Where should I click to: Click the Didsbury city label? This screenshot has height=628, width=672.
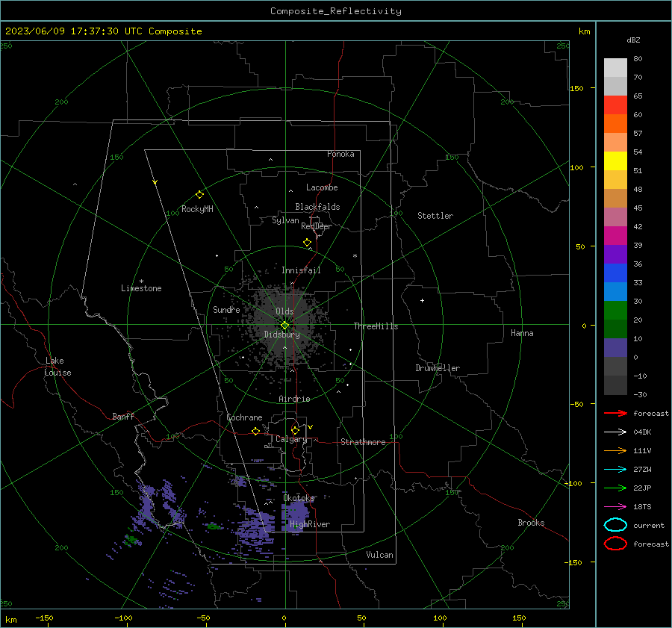coord(281,335)
